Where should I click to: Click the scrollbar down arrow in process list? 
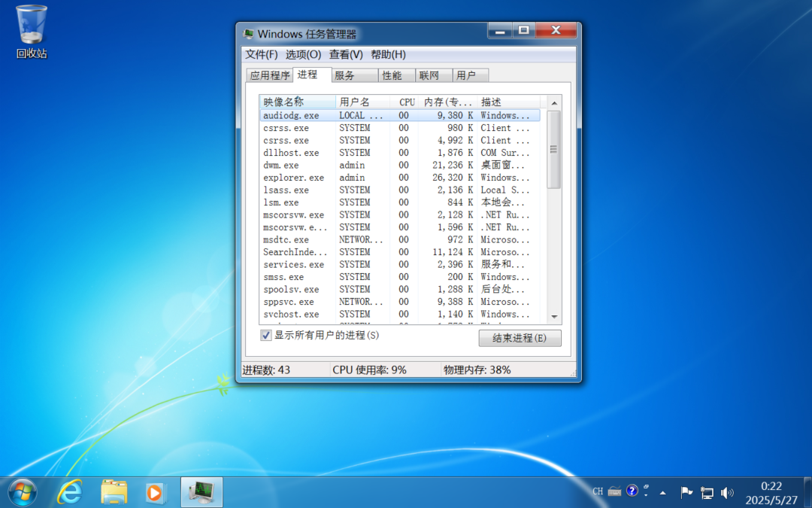coord(553,315)
